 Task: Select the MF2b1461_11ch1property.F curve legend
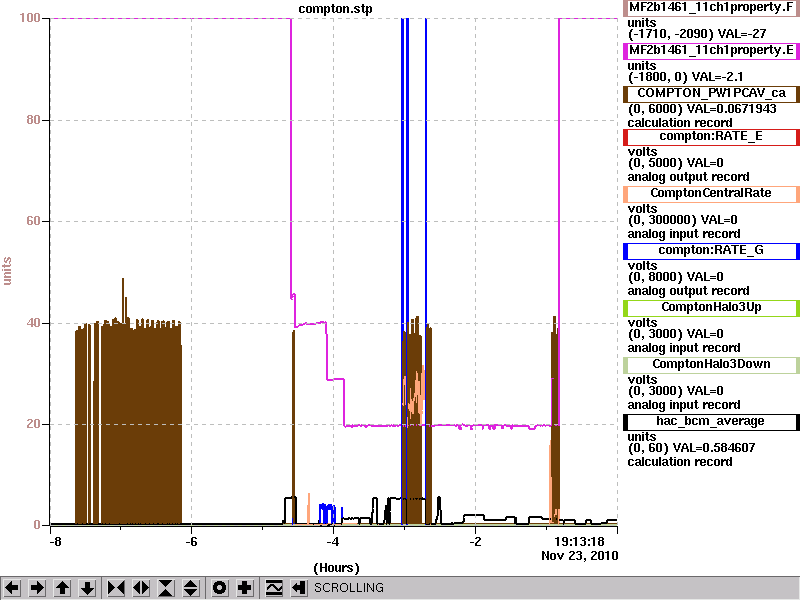click(x=711, y=8)
